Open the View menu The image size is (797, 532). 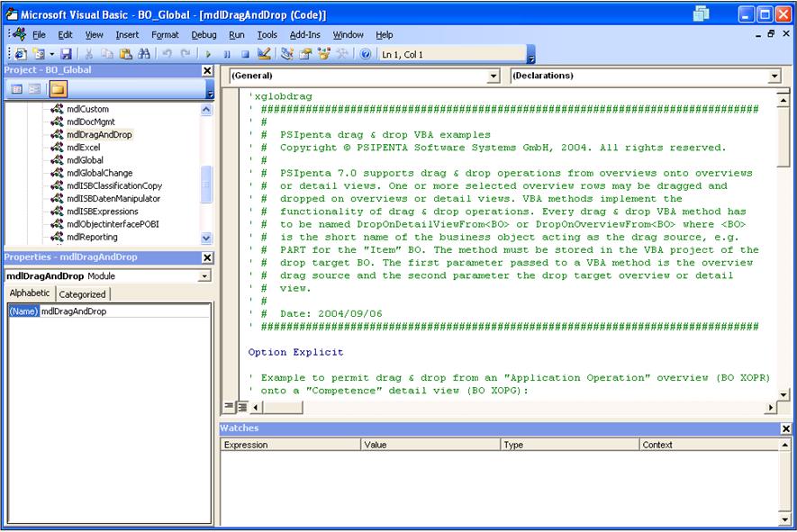[x=94, y=34]
